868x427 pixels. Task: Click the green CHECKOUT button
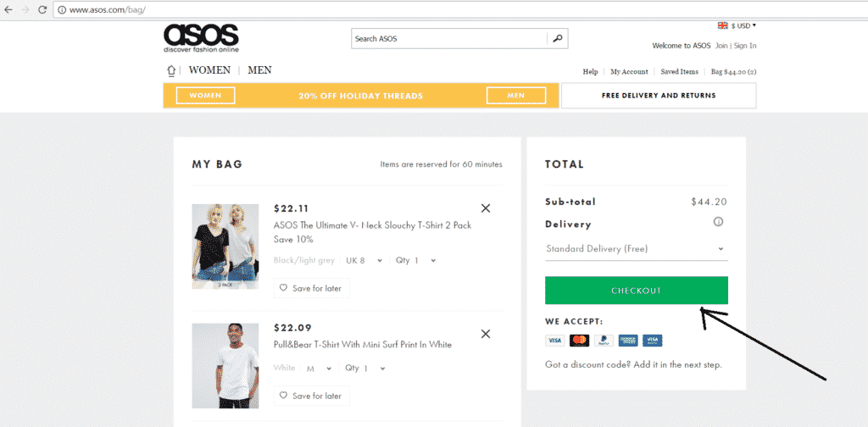pyautogui.click(x=636, y=291)
